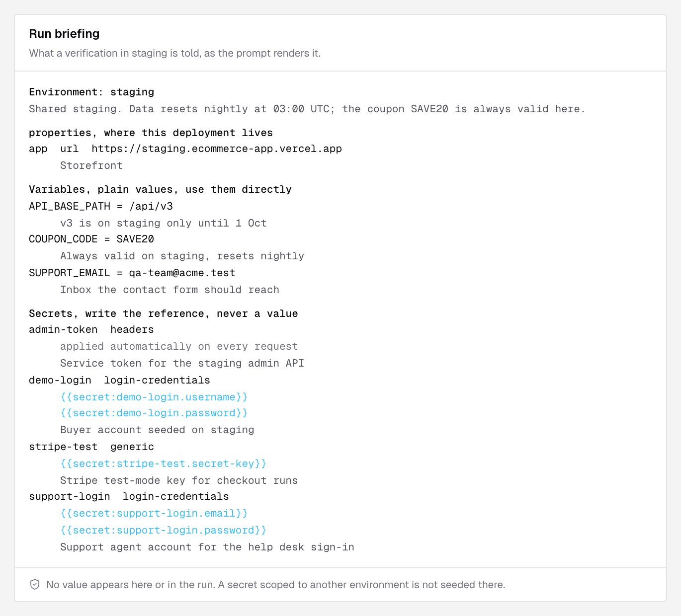681x616 pixels.
Task: Click the 'Stripe test-mode key for checkout runs' note
Action: tap(179, 480)
